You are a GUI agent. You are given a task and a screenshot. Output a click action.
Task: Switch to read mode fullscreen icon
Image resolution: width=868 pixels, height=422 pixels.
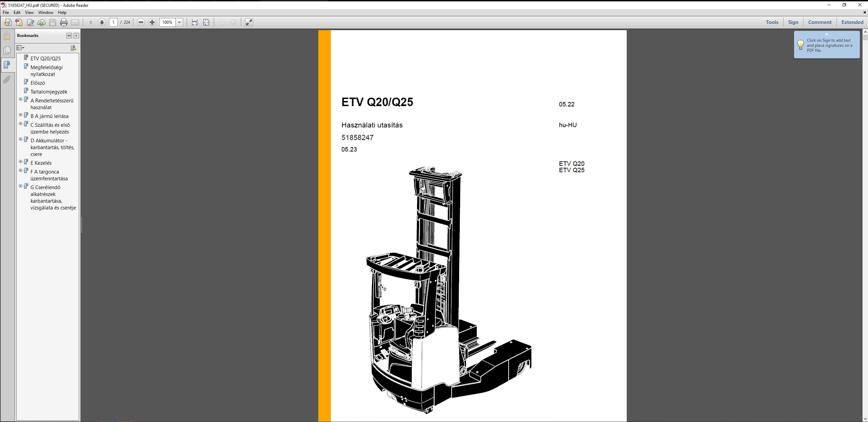pyautogui.click(x=249, y=22)
